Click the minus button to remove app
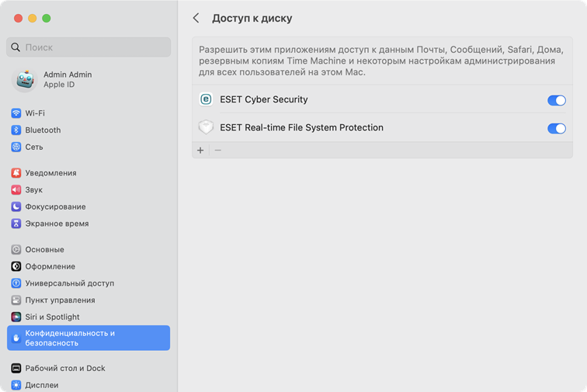The height and width of the screenshot is (392, 587). pyautogui.click(x=218, y=150)
